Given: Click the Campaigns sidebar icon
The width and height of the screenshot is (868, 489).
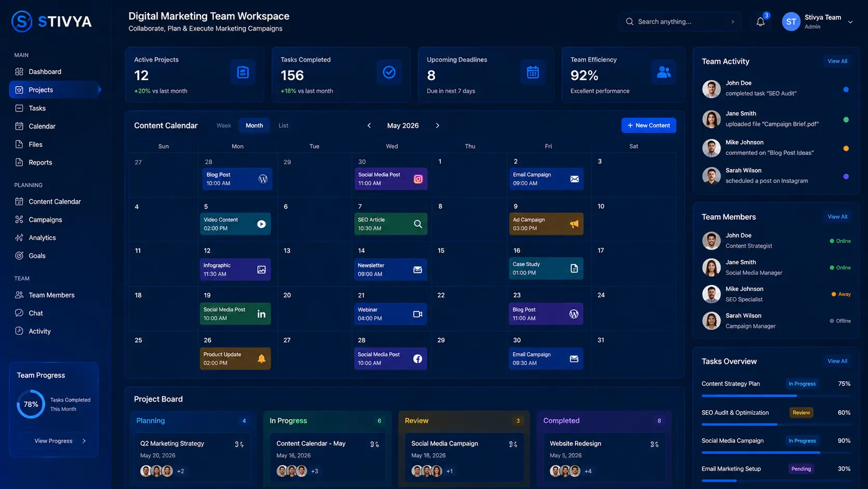Looking at the screenshot, I should (19, 219).
